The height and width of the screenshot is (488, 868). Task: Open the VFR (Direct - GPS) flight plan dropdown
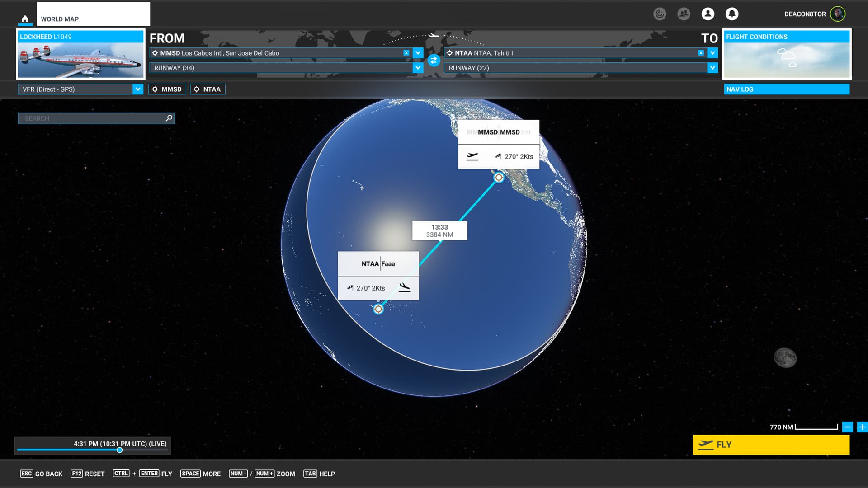(x=138, y=89)
